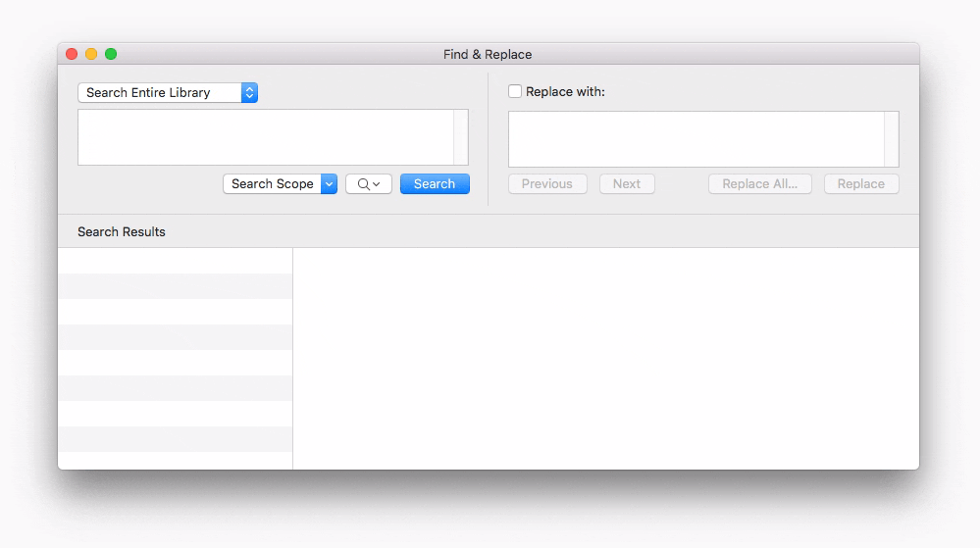Image resolution: width=980 pixels, height=548 pixels.
Task: Close the Find & Replace window
Action: (72, 54)
